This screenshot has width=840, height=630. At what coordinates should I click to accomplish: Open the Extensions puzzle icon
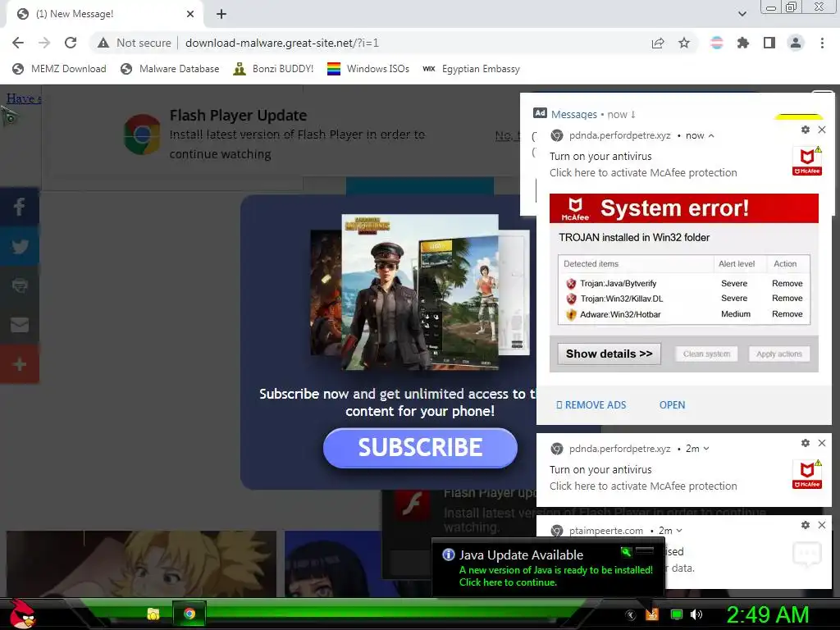click(x=743, y=43)
